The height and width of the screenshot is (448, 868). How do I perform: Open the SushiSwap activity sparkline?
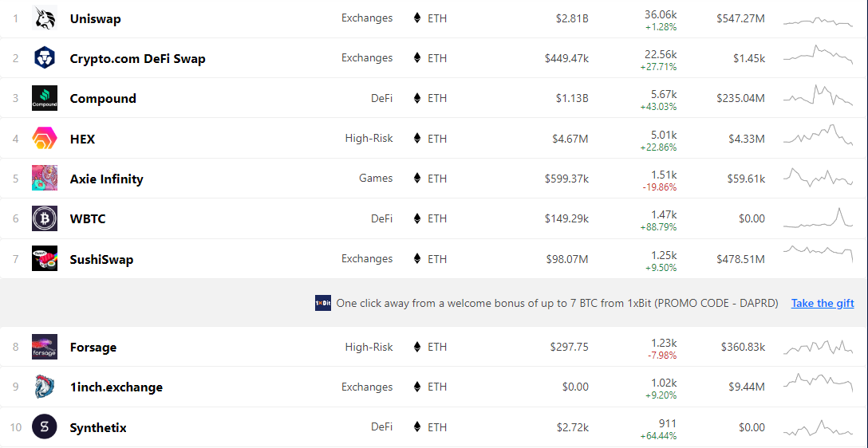click(x=819, y=254)
